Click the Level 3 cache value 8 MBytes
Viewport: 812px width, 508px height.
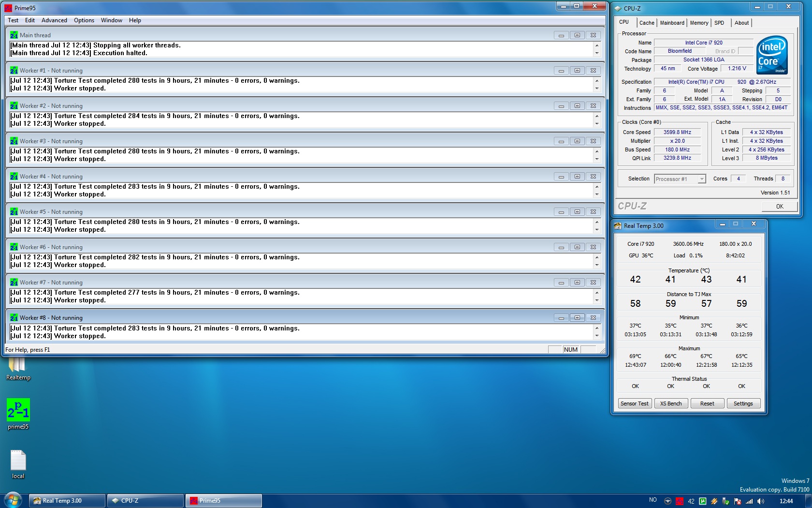(x=767, y=158)
